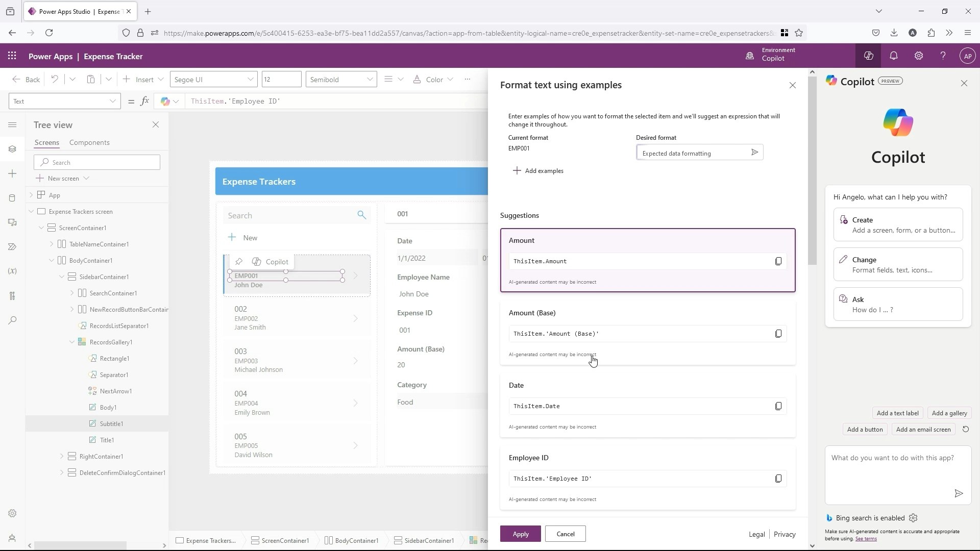This screenshot has width=980, height=551.
Task: Open notifications bell
Action: coord(893,56)
